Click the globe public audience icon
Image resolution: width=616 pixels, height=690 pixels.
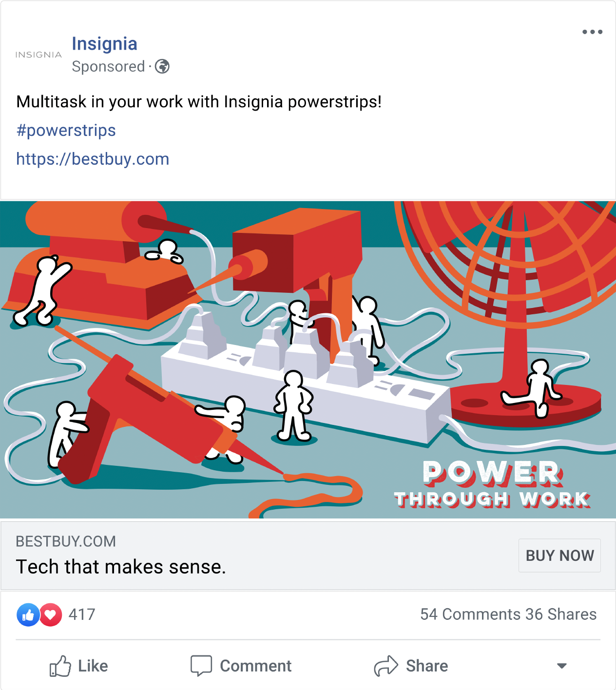pos(162,66)
